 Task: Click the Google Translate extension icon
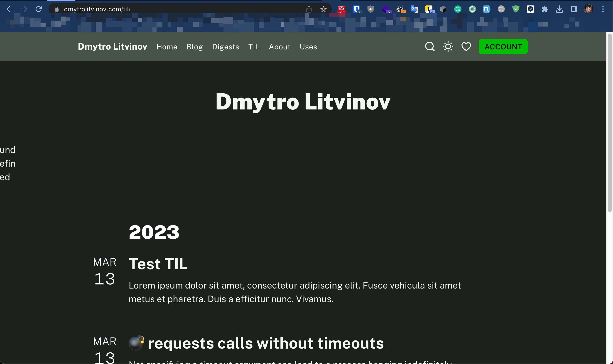tap(414, 9)
